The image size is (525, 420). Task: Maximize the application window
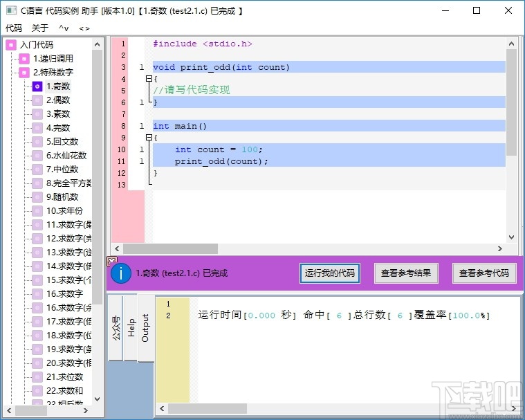[x=477, y=10]
